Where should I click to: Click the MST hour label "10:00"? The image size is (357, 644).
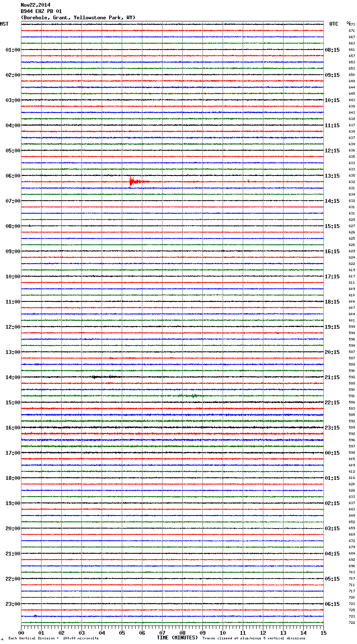pos(13,277)
